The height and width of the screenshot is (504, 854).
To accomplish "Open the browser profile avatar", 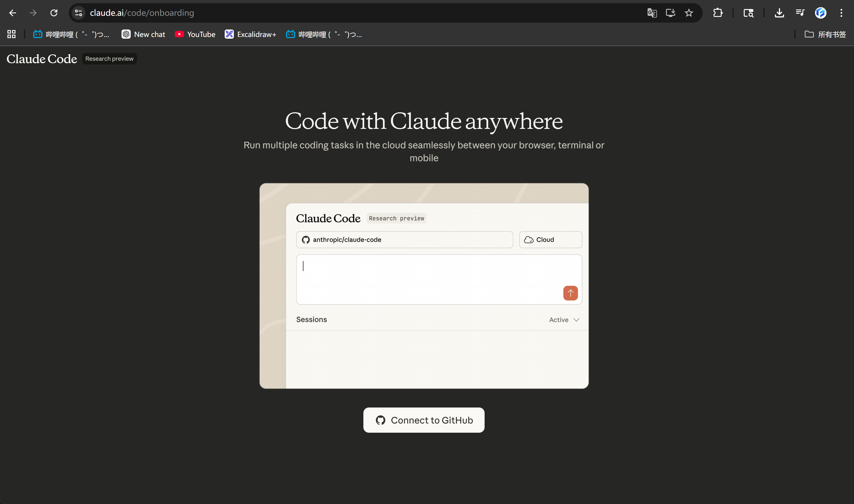I will click(x=821, y=13).
